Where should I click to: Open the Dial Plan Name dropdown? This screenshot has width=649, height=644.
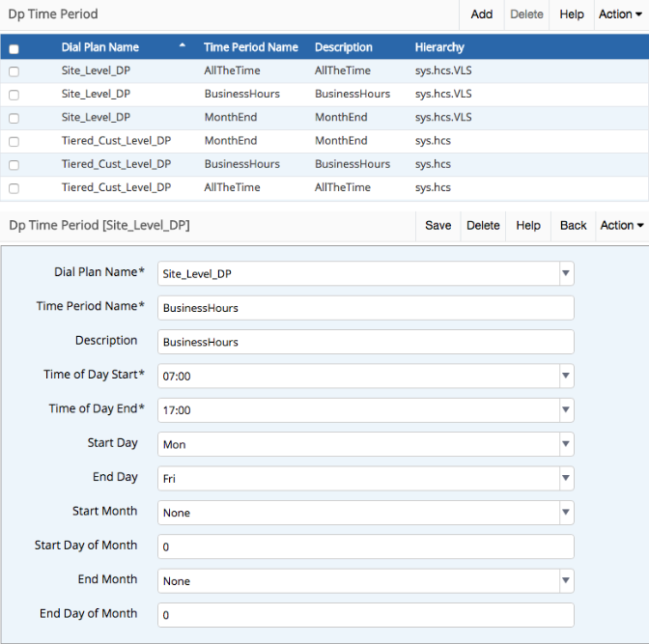565,273
